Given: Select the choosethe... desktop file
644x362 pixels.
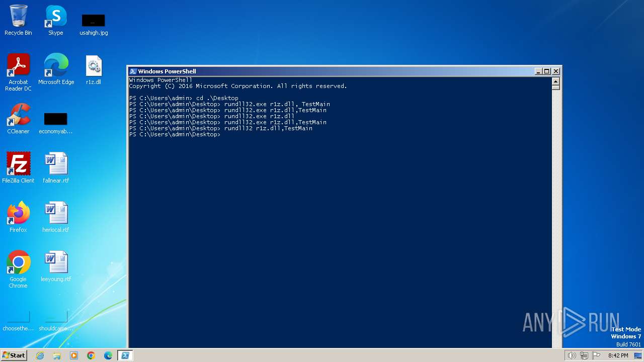Looking at the screenshot, I should tap(18, 321).
